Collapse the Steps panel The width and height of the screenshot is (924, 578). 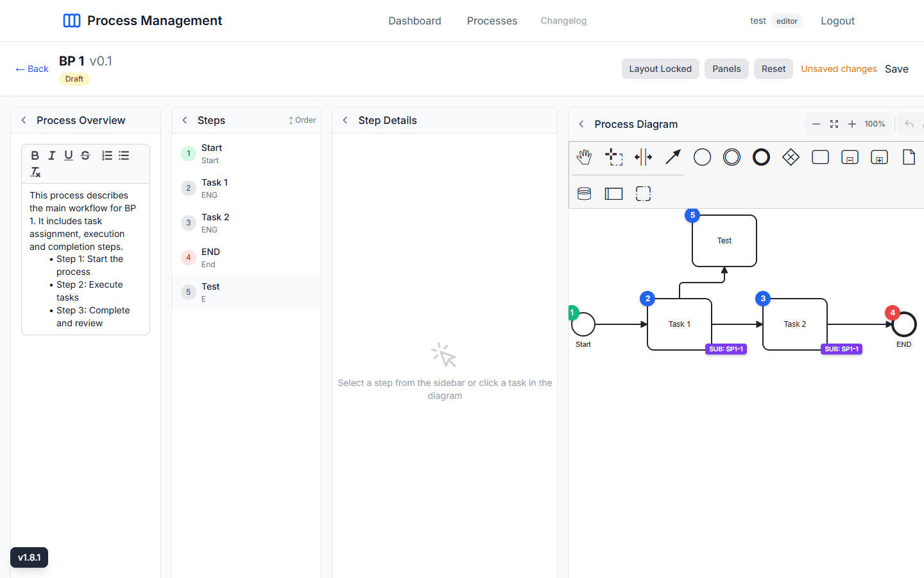184,120
